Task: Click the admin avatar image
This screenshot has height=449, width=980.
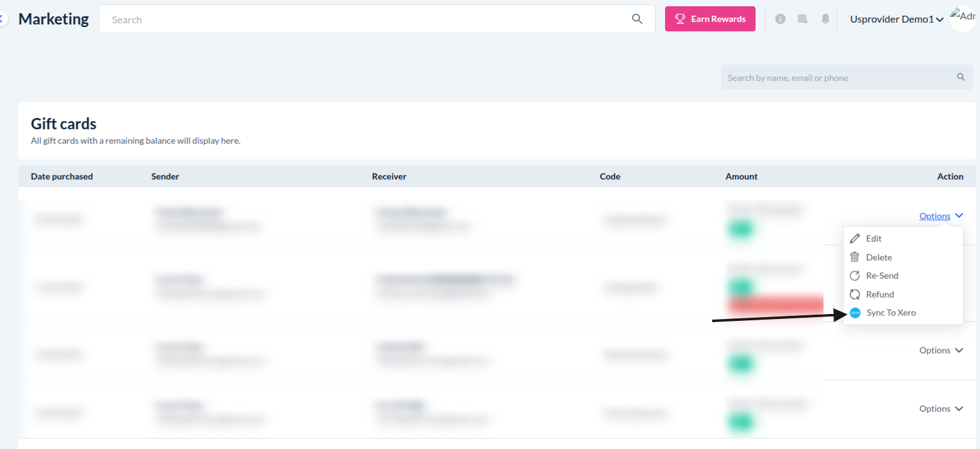Action: [x=963, y=19]
